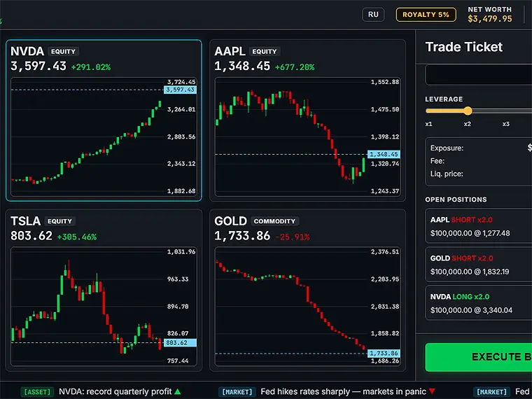Click the OPEN POSITIONS heading
This screenshot has width=532, height=399.
(456, 199)
